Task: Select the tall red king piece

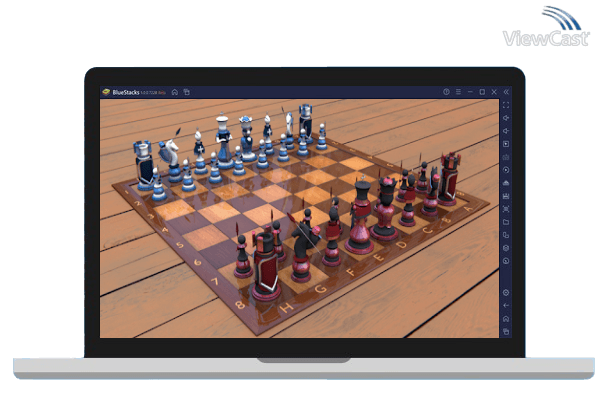Action: point(360,217)
